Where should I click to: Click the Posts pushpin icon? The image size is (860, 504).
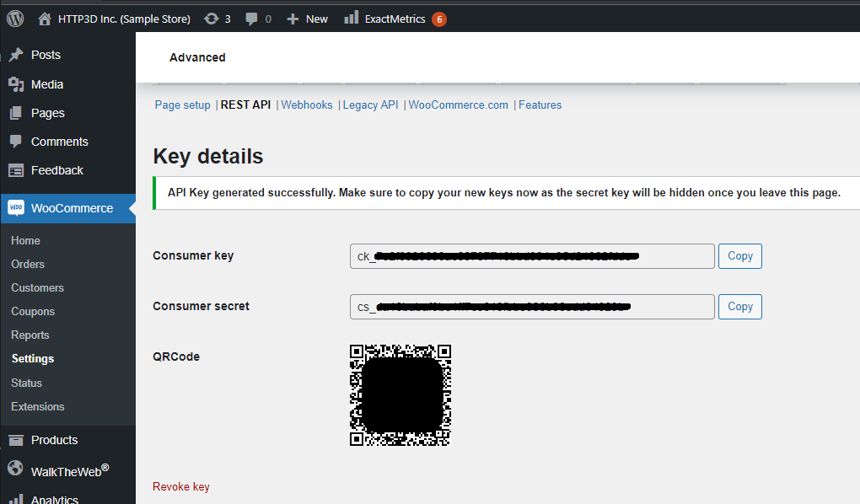[16, 54]
